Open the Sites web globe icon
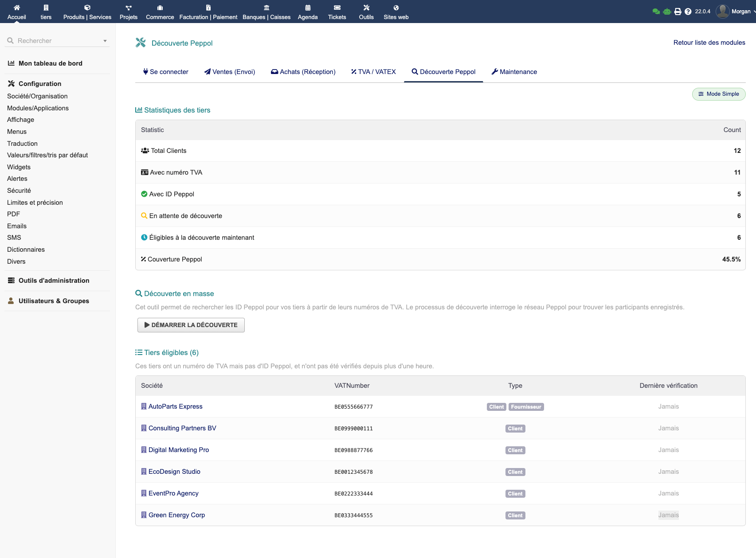Image resolution: width=756 pixels, height=558 pixels. pyautogui.click(x=396, y=8)
